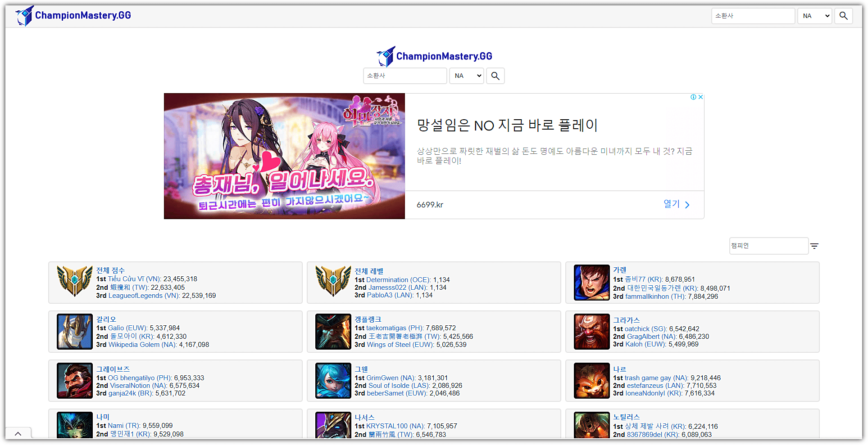Open the 전체 레벨 trophy icon

[333, 281]
